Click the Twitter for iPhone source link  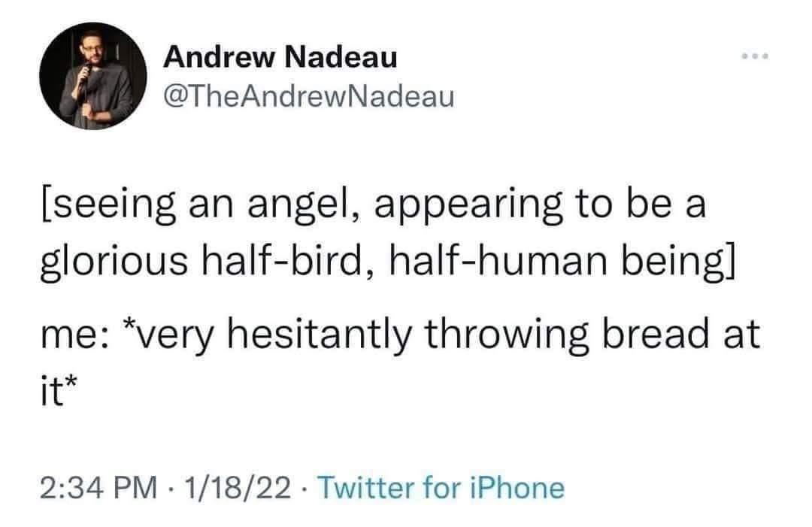[x=441, y=488]
